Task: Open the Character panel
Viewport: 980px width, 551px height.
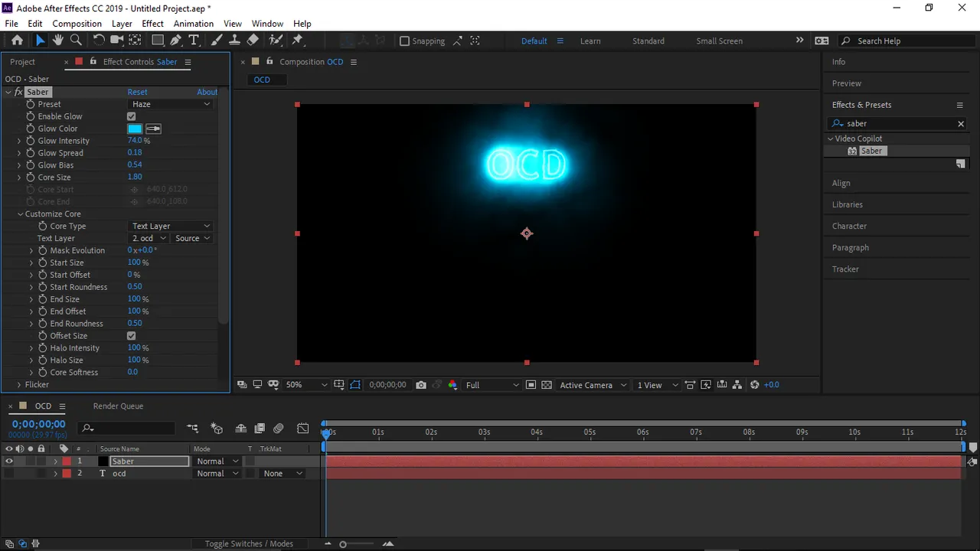Action: [849, 227]
